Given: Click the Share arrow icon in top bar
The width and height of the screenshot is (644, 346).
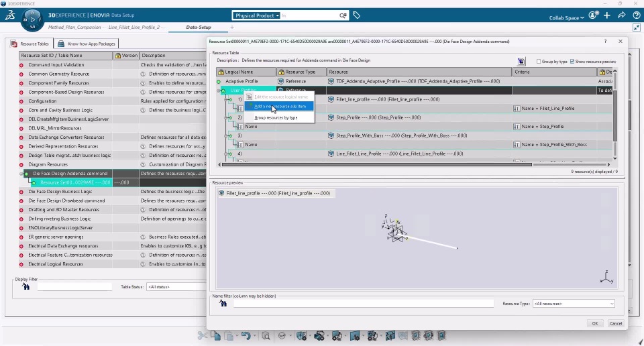Looking at the screenshot, I should 622,15.
